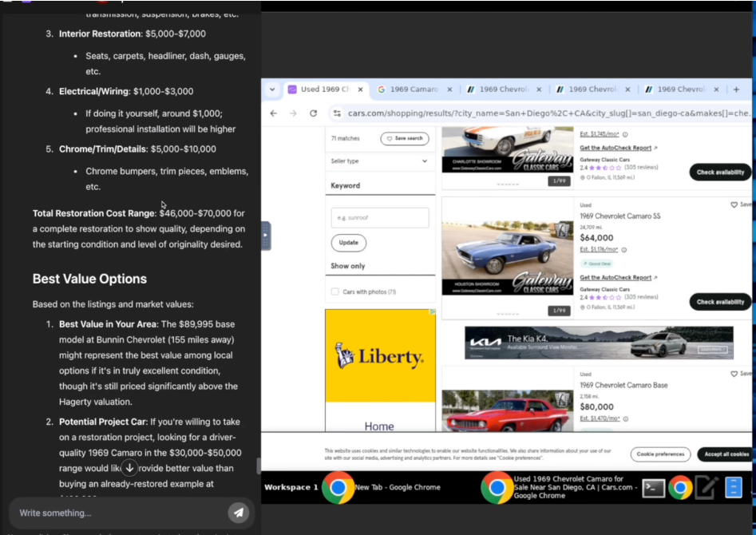Close the 'Used 1969 Ch' tab
This screenshot has height=535, width=756.
click(360, 89)
